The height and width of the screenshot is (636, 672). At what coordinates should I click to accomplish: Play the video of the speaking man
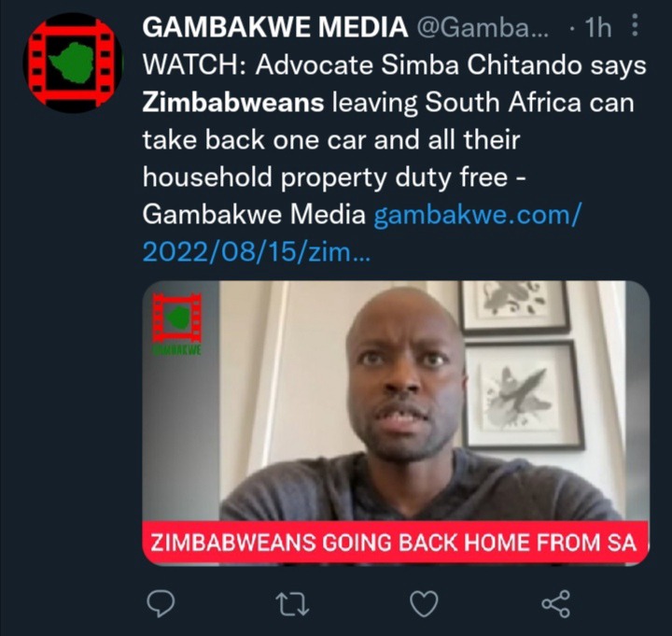click(x=396, y=423)
